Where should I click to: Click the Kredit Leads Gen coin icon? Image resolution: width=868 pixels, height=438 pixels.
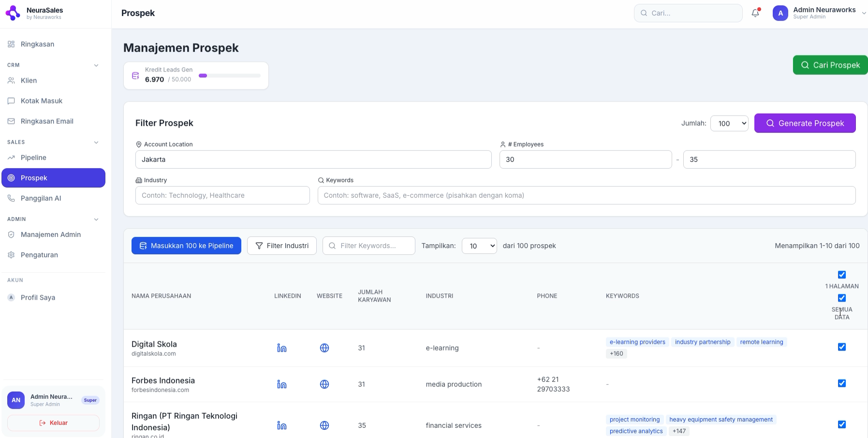pyautogui.click(x=135, y=75)
